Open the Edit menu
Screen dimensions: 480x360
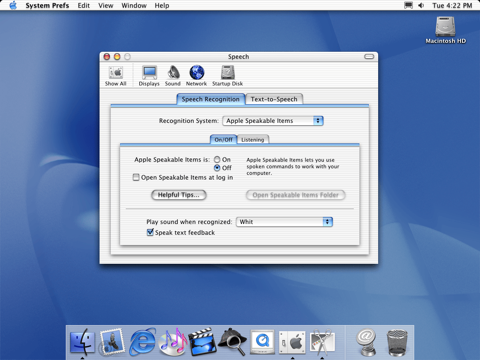[x=84, y=5]
